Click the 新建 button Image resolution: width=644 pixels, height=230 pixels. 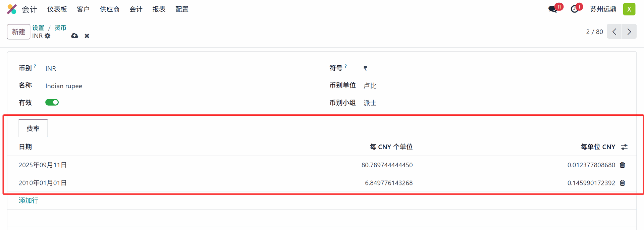(18, 32)
